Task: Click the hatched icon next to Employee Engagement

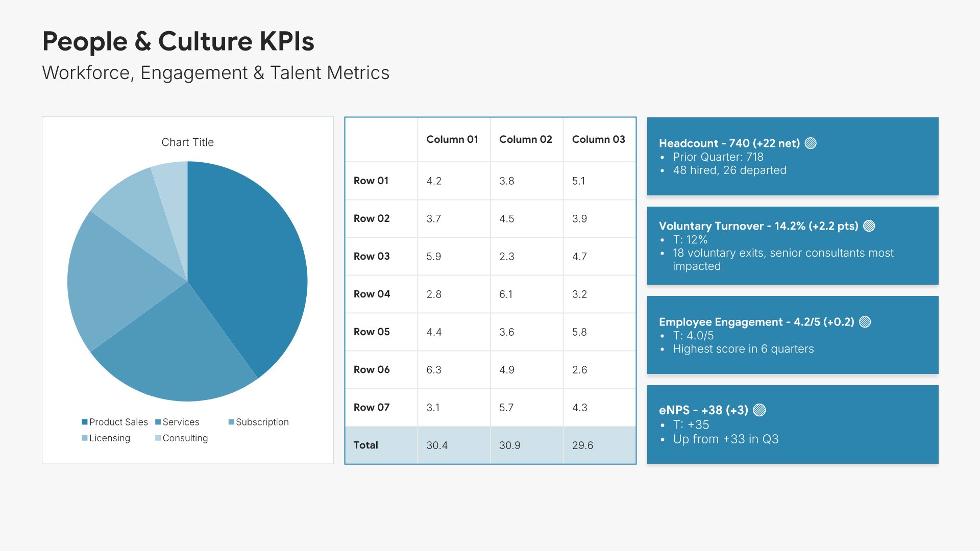Action: pos(865,322)
